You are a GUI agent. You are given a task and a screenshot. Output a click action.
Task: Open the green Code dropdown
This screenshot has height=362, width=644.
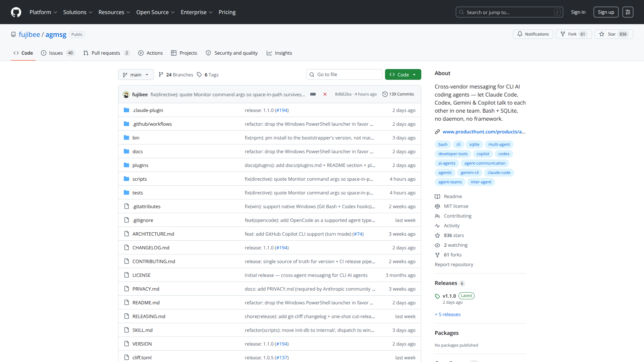403,75
